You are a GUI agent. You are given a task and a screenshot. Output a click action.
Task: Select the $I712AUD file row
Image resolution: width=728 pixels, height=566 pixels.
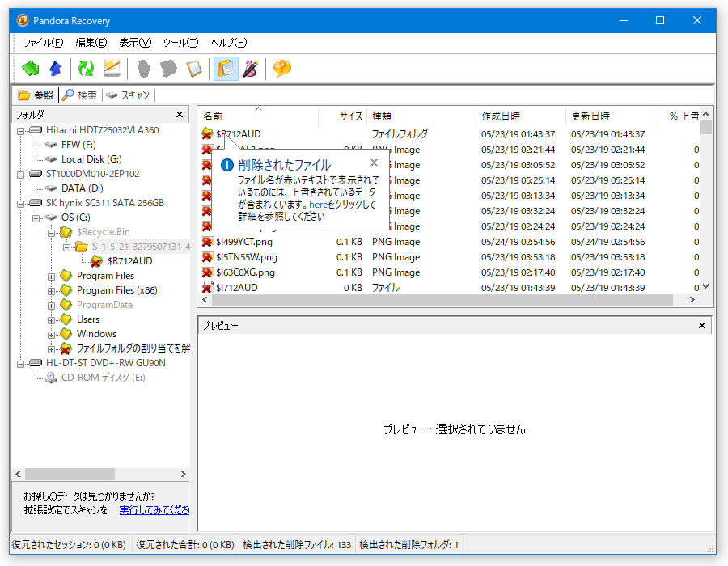pyautogui.click(x=450, y=288)
